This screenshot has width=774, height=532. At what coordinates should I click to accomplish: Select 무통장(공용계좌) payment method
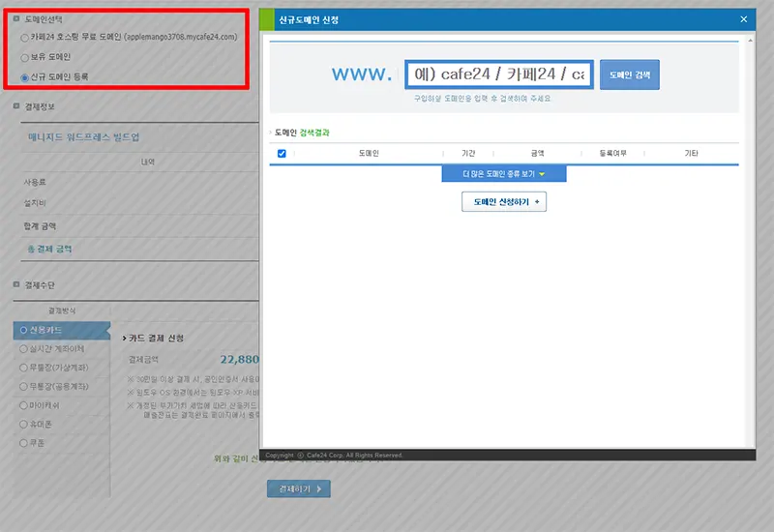(23, 386)
